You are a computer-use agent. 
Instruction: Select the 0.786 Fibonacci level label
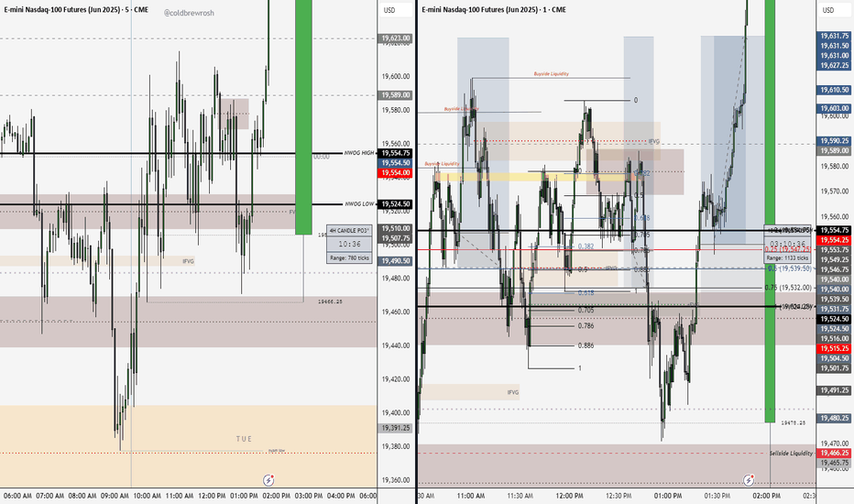point(586,326)
